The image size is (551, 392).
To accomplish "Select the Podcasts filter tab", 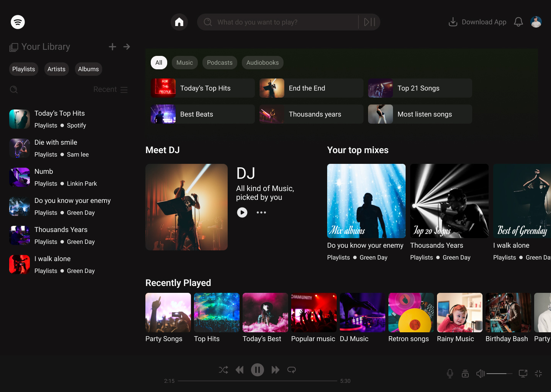I will pos(220,63).
